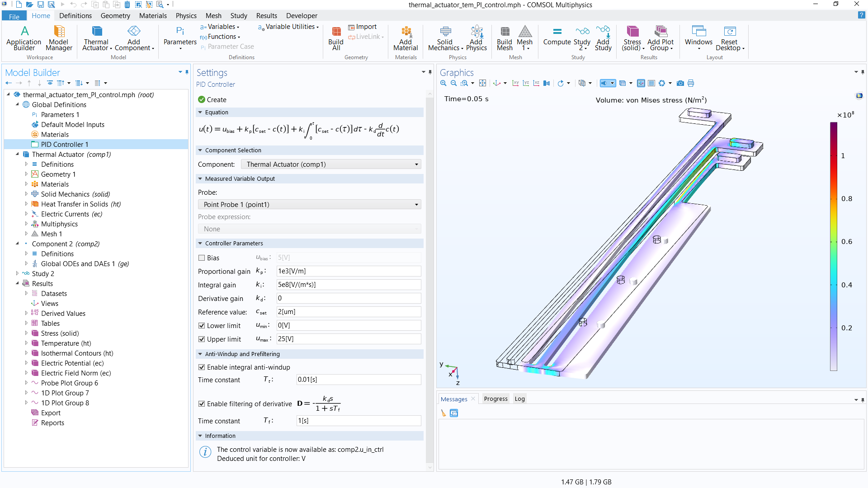
Task: Open the Geometry ribbon tab
Action: point(115,15)
